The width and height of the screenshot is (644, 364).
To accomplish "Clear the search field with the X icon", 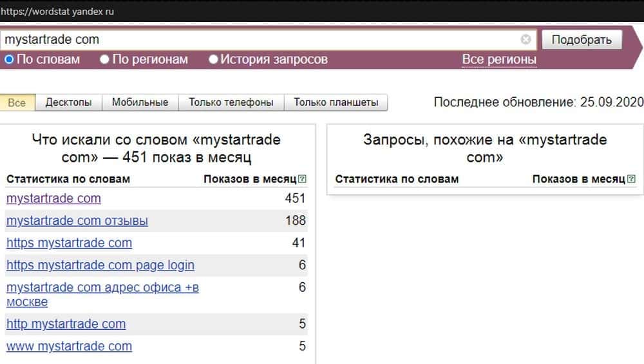I will click(526, 39).
